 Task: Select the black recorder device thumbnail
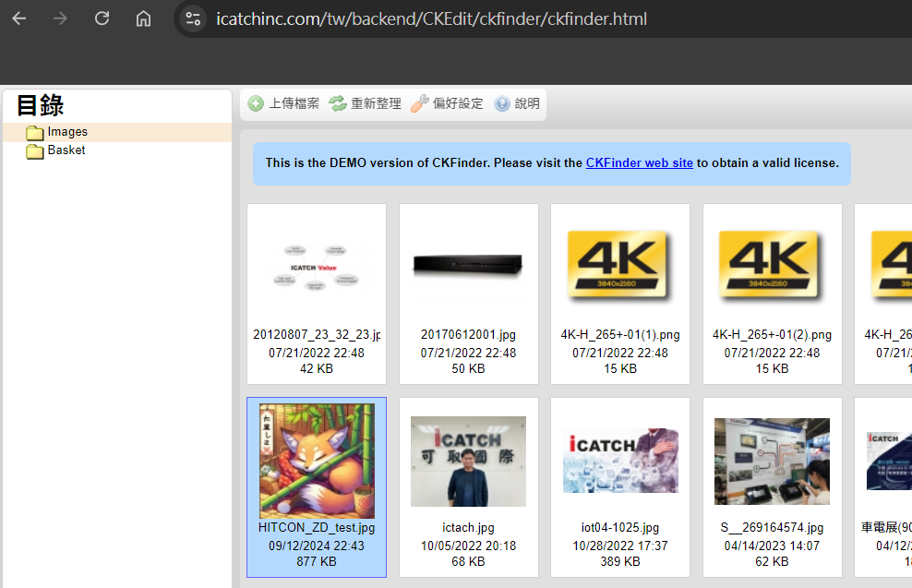pyautogui.click(x=468, y=266)
